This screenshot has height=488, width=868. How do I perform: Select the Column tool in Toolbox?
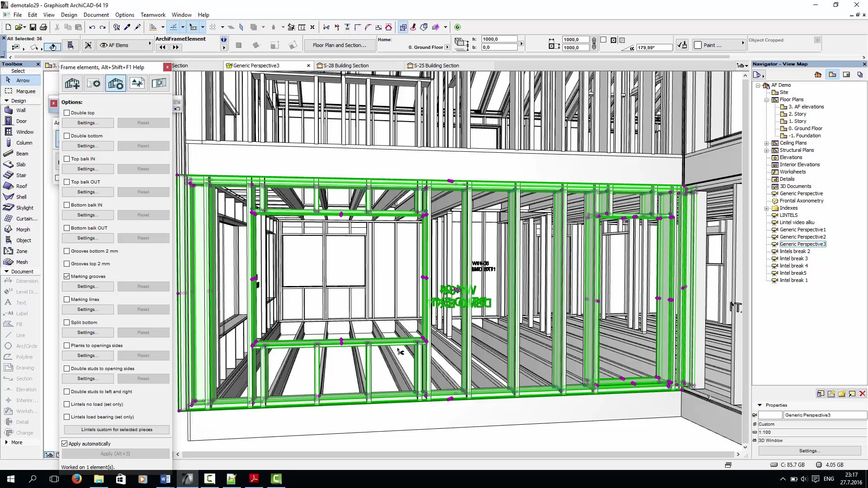pyautogui.click(x=24, y=142)
